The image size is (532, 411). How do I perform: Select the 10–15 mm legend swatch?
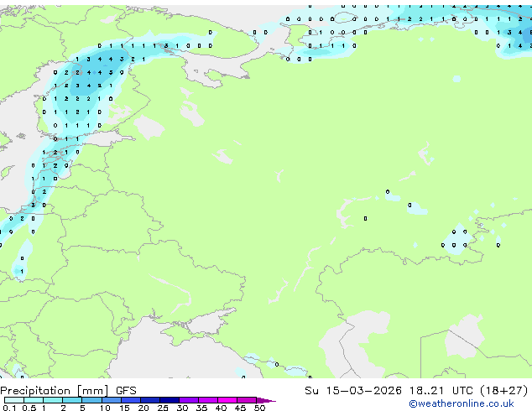coord(112,400)
